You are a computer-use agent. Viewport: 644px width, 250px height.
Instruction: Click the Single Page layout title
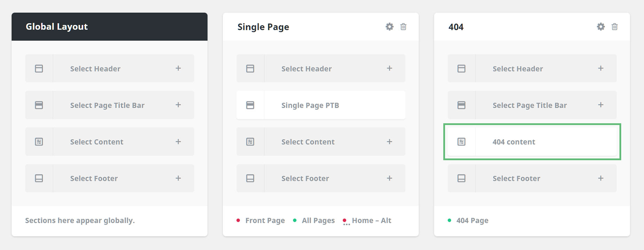(x=263, y=27)
